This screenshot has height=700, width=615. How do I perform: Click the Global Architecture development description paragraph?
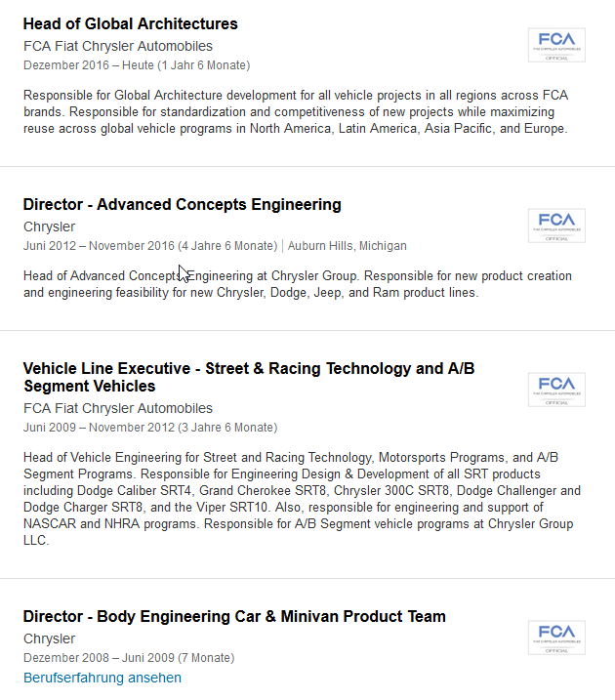pos(295,112)
